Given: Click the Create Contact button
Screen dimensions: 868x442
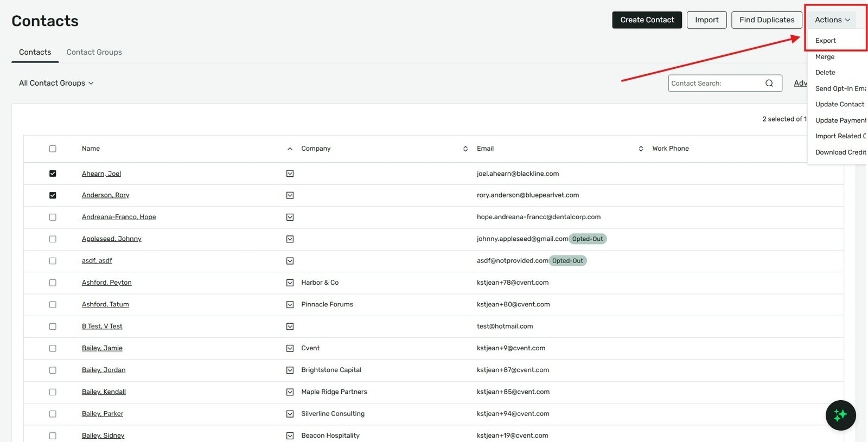Looking at the screenshot, I should [647, 20].
